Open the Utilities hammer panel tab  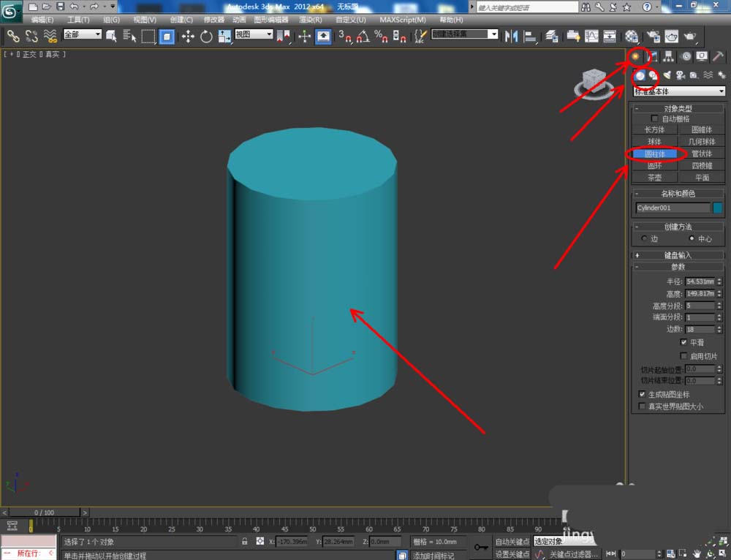(x=718, y=56)
